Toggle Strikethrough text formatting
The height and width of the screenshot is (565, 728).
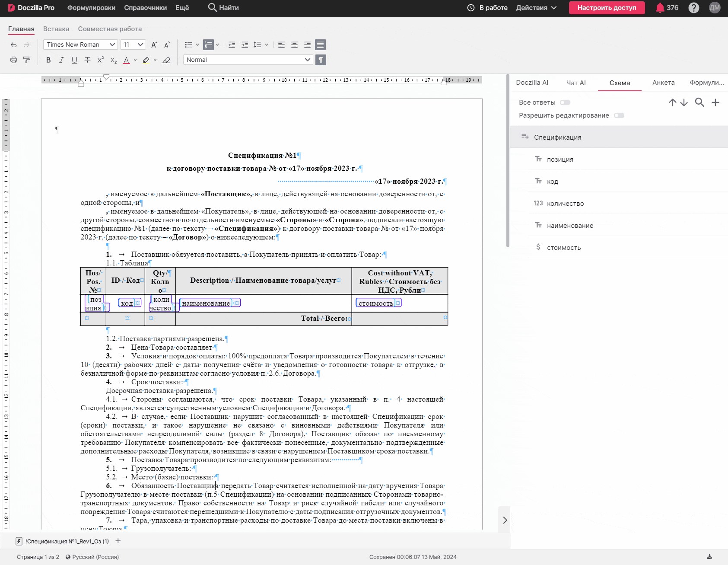pos(87,60)
